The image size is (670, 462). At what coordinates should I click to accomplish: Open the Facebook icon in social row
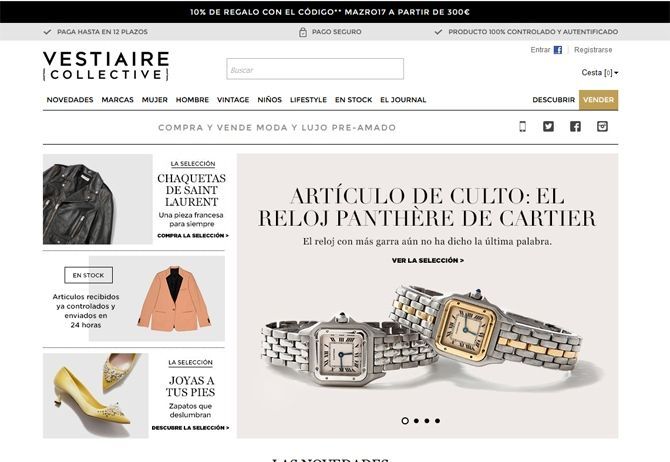pyautogui.click(x=575, y=127)
